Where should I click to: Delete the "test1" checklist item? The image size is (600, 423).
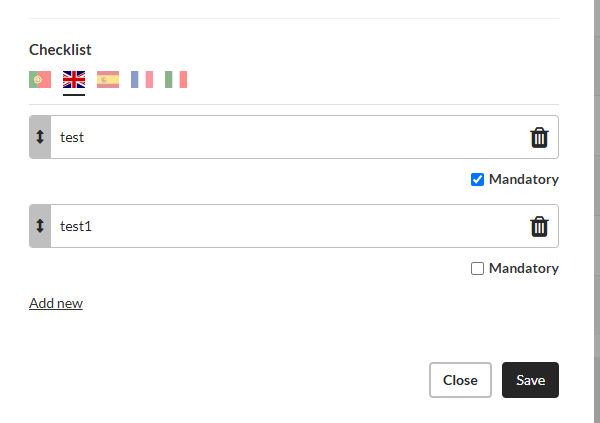click(x=539, y=226)
